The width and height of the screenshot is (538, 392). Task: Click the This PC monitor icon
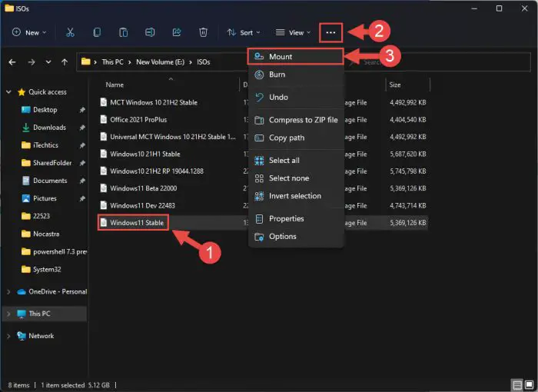[x=22, y=314]
